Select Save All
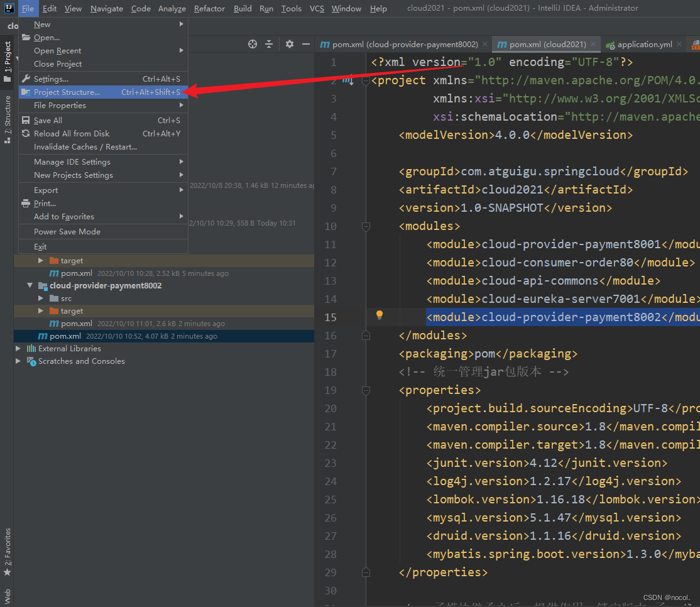The image size is (700, 607). [x=103, y=121]
